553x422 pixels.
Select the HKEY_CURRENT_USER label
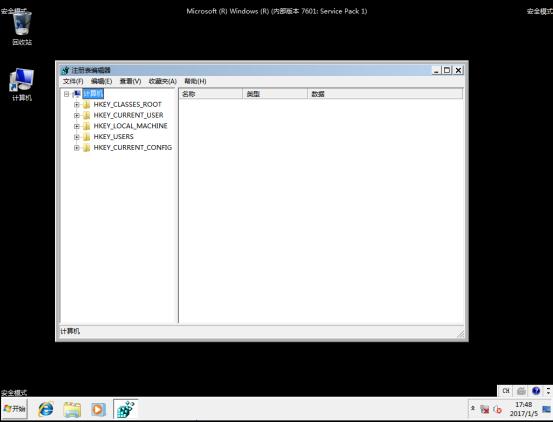tap(128, 115)
